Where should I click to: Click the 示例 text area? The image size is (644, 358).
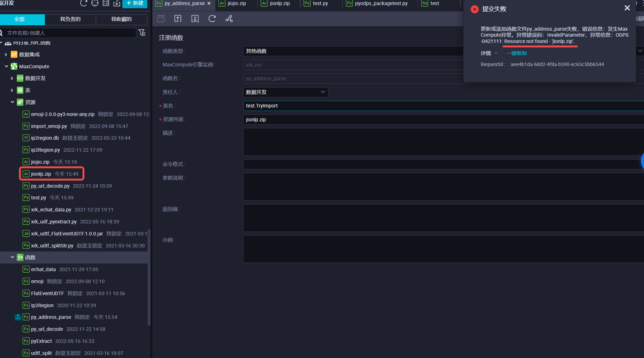(443, 249)
